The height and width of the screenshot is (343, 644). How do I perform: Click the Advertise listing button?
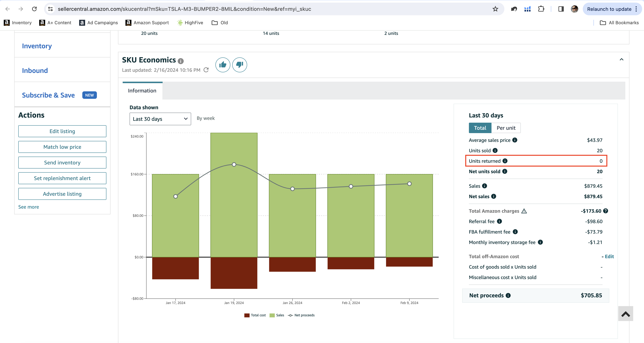[x=62, y=194]
